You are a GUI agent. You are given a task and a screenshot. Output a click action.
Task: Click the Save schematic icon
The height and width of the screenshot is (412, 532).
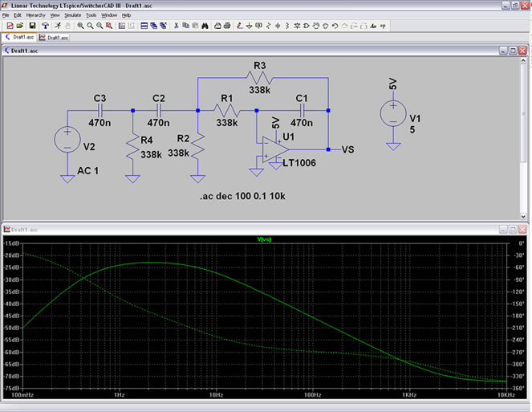tap(32, 26)
